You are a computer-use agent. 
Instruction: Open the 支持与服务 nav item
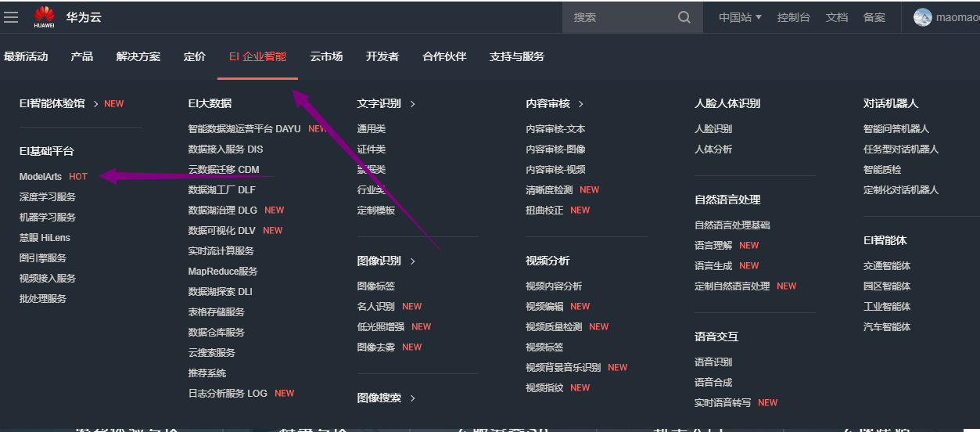(x=517, y=56)
